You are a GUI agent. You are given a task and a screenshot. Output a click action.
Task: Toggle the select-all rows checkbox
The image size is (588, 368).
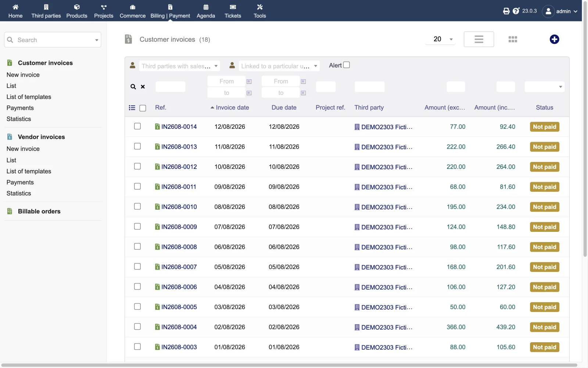pyautogui.click(x=143, y=108)
